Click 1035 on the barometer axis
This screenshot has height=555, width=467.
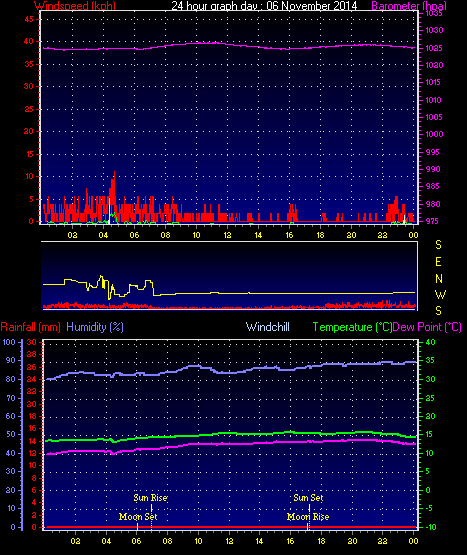pyautogui.click(x=434, y=13)
